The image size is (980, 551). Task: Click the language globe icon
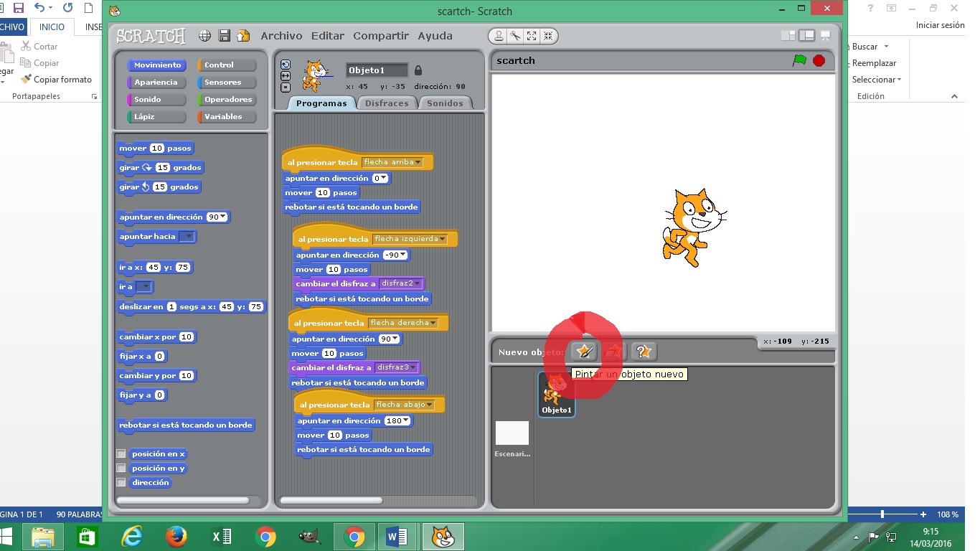[x=205, y=36]
